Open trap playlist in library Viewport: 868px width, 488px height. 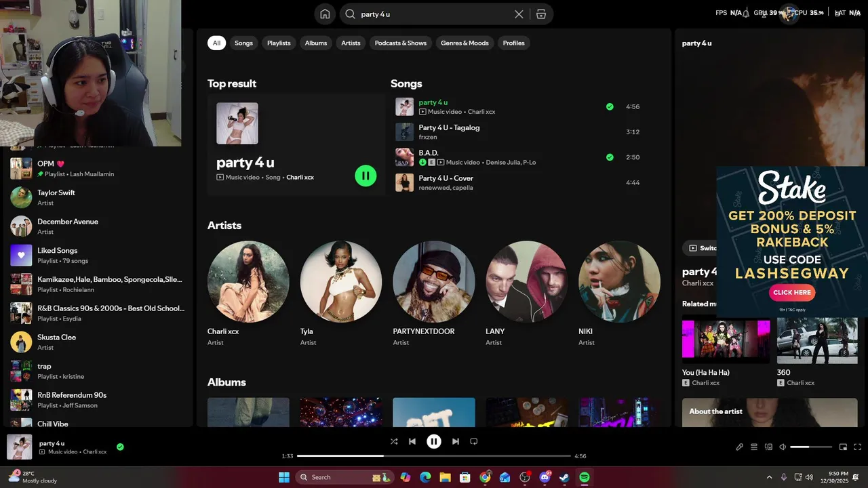click(x=98, y=371)
